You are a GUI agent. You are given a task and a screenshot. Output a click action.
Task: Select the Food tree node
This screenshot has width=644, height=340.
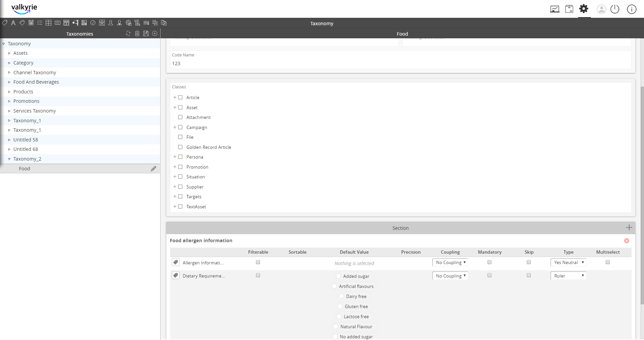(x=80, y=169)
